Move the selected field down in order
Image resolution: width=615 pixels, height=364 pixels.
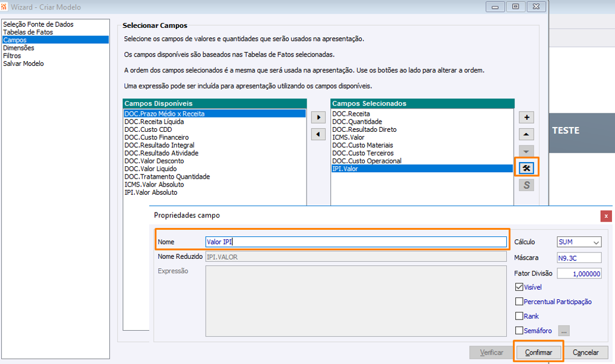526,151
